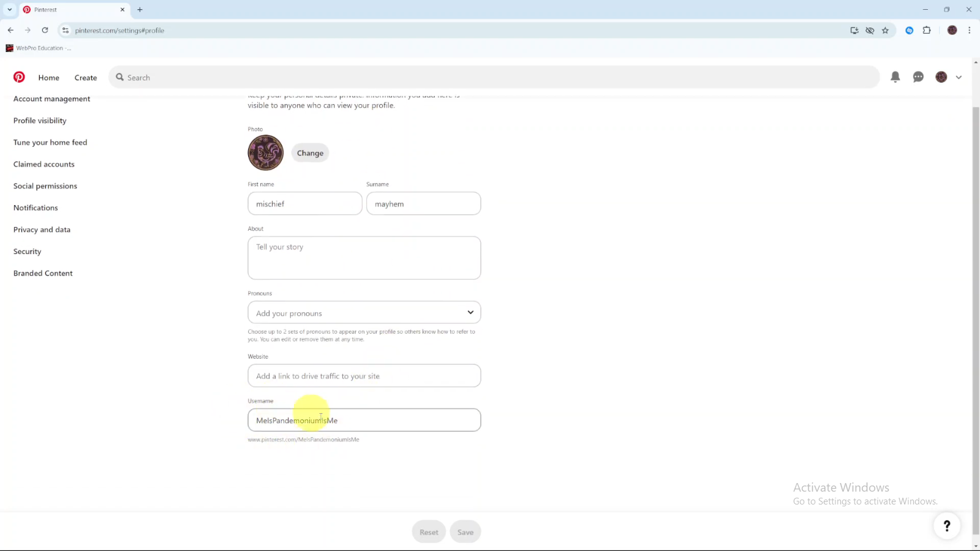This screenshot has width=980, height=551.
Task: Open a new browser tab
Action: pyautogui.click(x=140, y=9)
